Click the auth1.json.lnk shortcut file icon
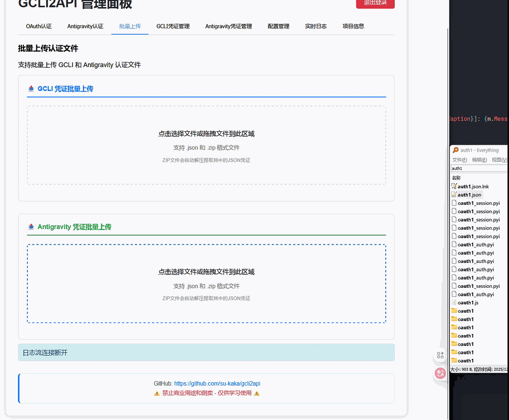This screenshot has width=509, height=420. [454, 186]
